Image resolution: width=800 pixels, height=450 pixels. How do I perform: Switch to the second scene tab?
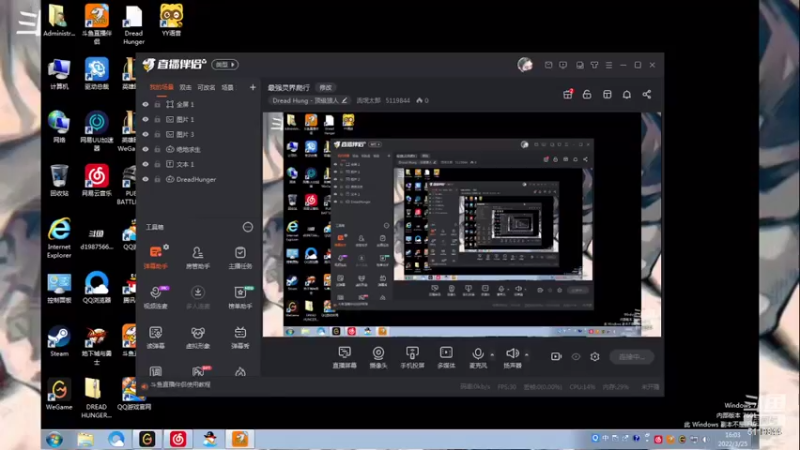pos(185,88)
